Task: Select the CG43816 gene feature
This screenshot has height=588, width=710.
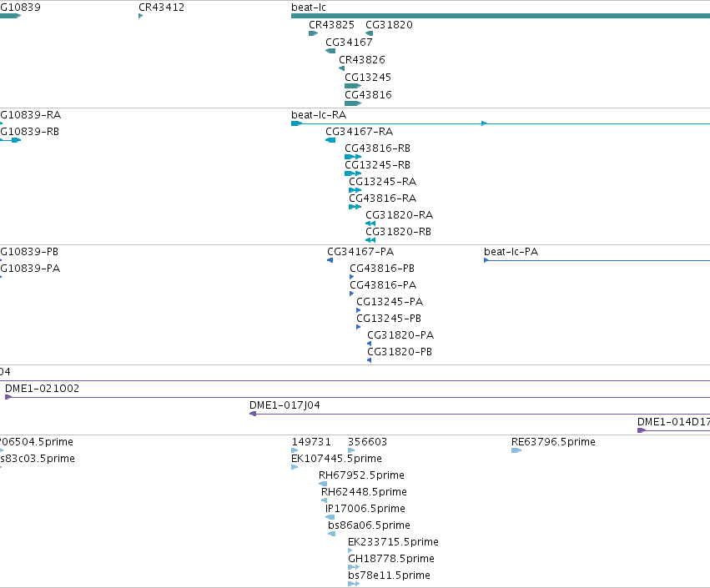Action: (x=353, y=103)
